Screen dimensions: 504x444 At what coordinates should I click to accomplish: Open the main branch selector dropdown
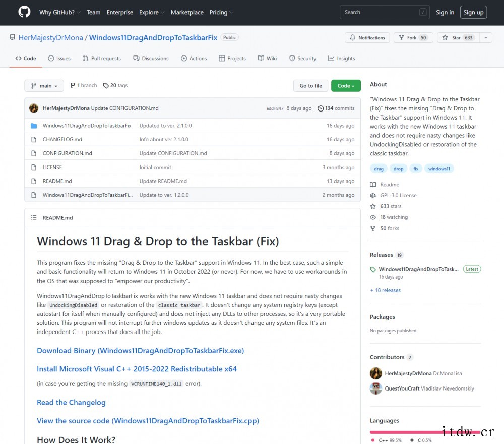pos(44,86)
